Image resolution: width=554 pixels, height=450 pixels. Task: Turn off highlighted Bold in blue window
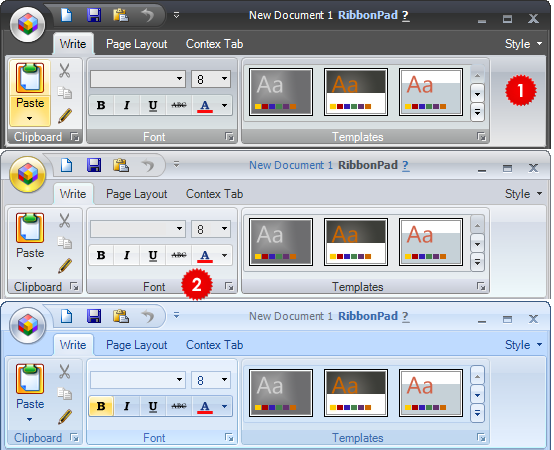click(x=101, y=406)
